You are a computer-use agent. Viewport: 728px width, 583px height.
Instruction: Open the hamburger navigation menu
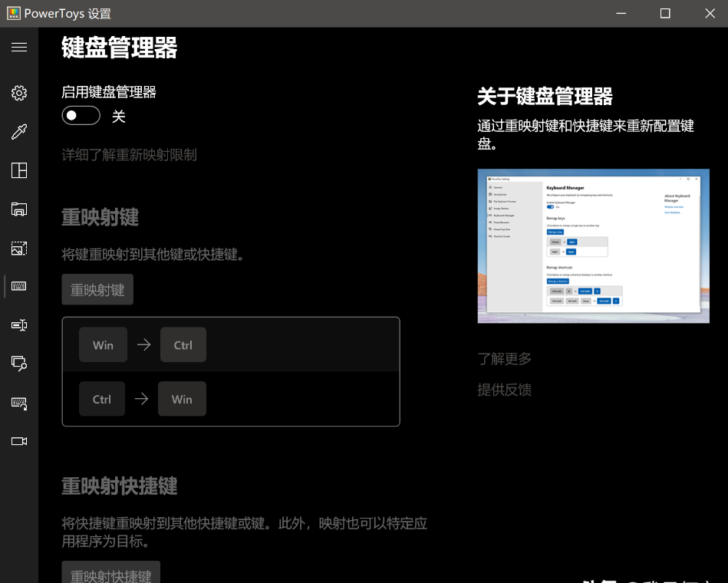point(19,48)
